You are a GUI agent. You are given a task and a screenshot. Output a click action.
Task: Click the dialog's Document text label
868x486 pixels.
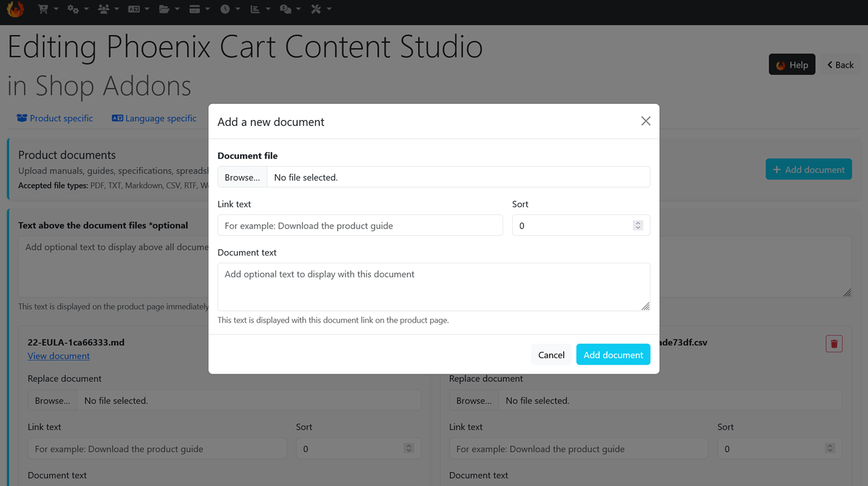[247, 252]
